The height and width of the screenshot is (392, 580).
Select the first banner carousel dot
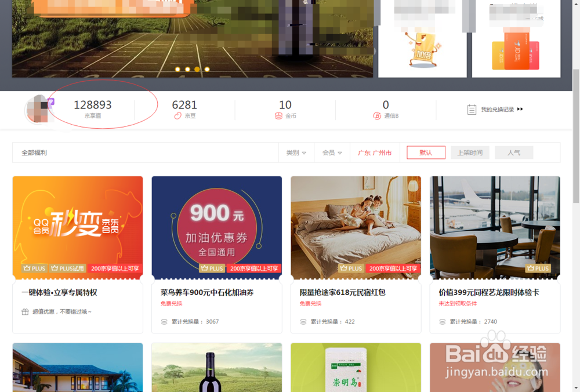pos(177,69)
